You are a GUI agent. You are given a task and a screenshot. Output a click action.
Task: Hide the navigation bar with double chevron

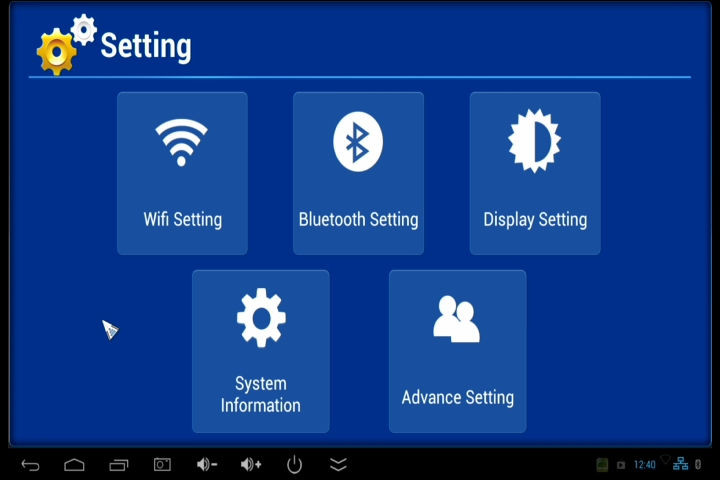[x=338, y=464]
